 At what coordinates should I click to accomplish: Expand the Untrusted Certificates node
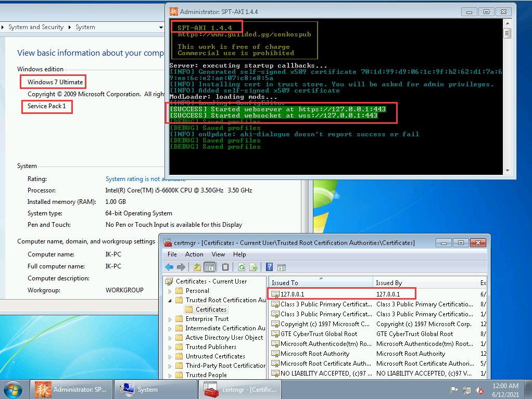(170, 356)
